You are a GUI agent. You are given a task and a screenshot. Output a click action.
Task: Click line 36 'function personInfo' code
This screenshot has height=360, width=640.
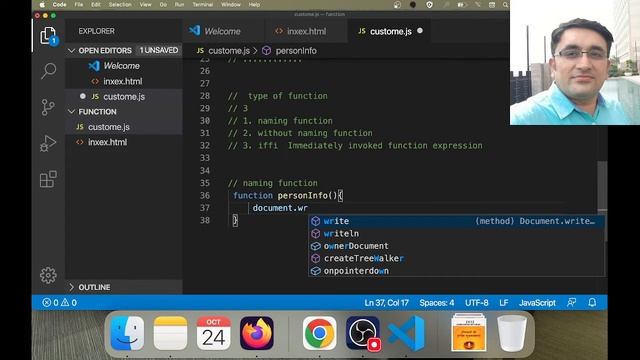click(288, 196)
